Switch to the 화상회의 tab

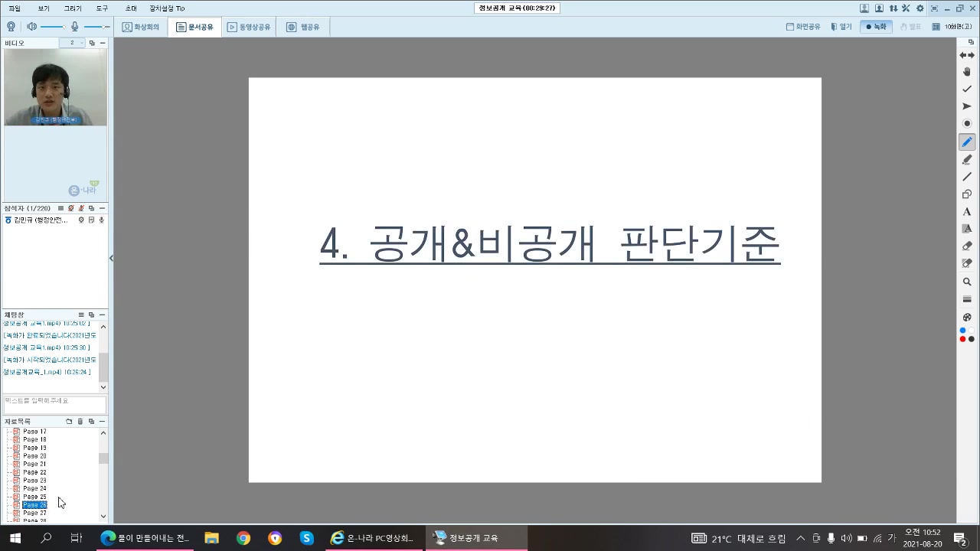[x=141, y=27]
